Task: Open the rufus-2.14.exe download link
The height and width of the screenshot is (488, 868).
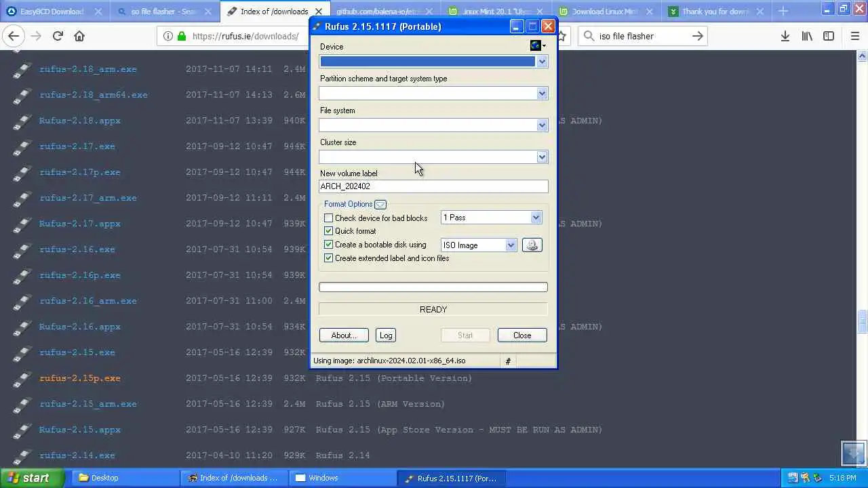Action: 77,455
